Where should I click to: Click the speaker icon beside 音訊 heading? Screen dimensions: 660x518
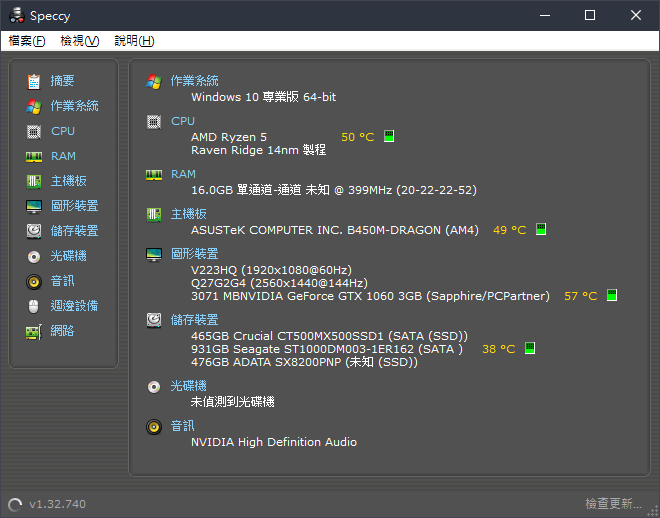(154, 427)
